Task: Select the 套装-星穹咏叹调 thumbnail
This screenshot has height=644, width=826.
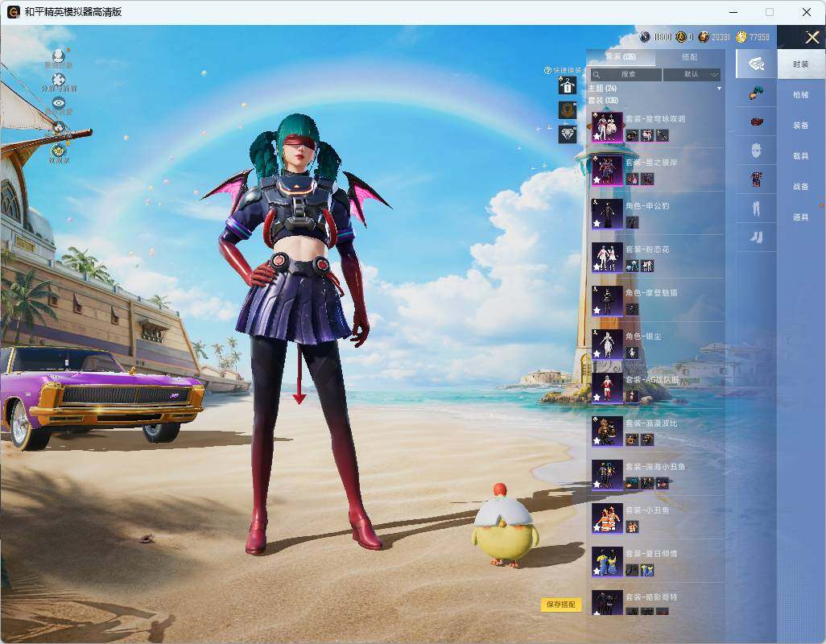Action: click(607, 127)
